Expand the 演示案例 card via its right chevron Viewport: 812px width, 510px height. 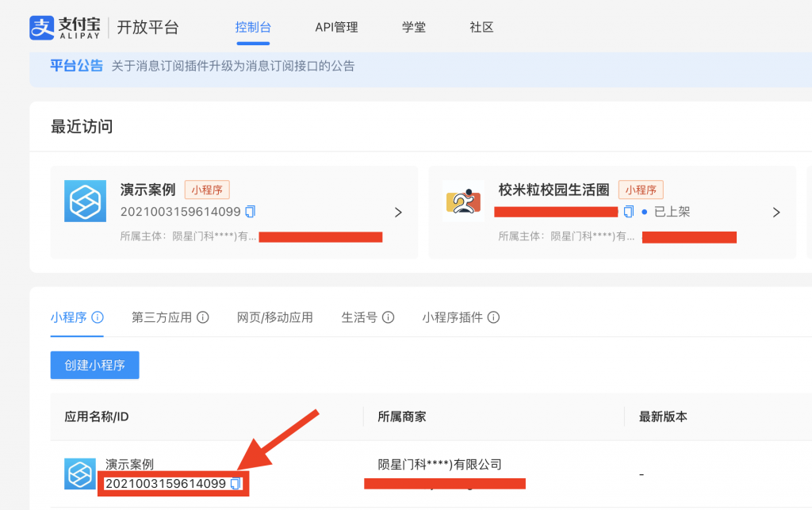(397, 212)
